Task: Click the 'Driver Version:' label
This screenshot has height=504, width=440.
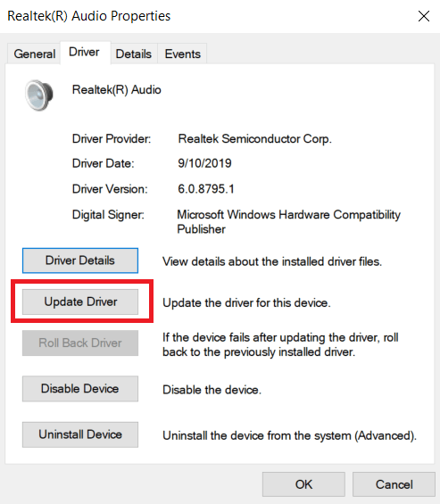Action: (110, 189)
